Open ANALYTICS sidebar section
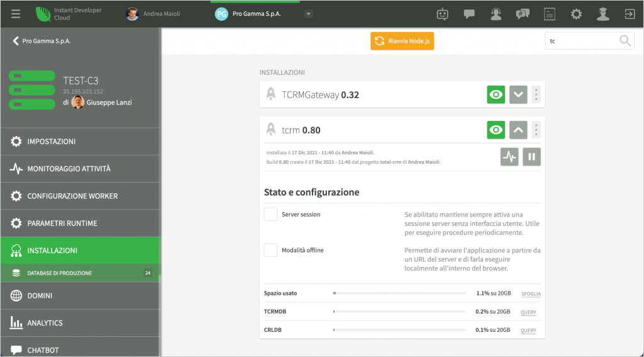The width and height of the screenshot is (644, 357). pos(80,323)
